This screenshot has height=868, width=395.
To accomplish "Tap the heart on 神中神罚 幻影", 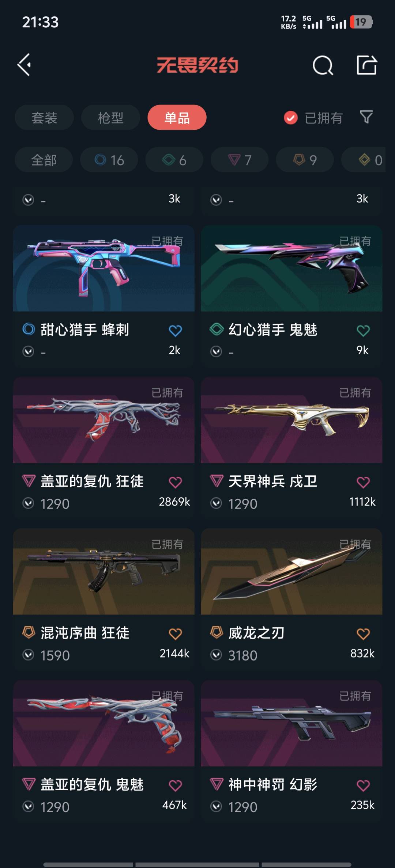I will click(363, 785).
